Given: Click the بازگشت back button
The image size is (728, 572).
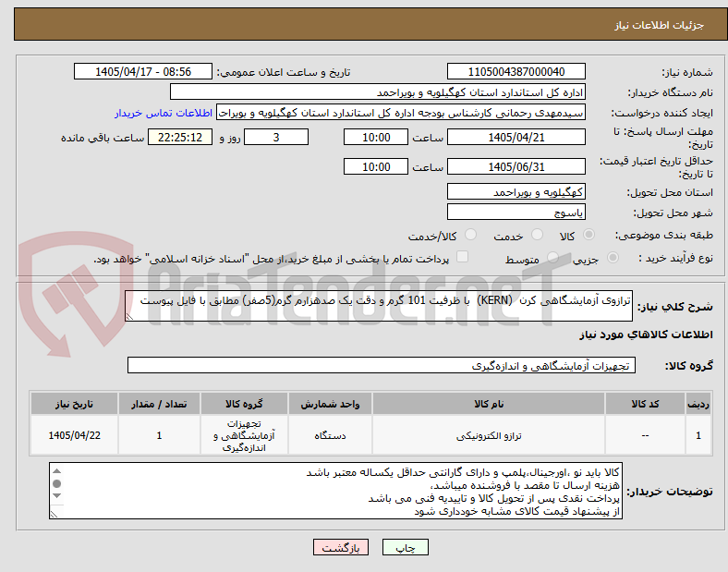Looking at the screenshot, I should 341,547.
